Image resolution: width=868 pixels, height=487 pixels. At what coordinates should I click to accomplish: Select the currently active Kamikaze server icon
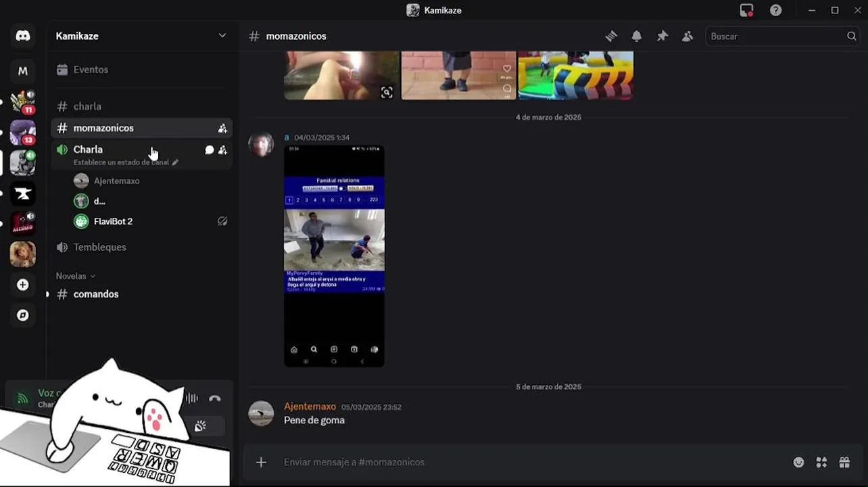(x=23, y=163)
